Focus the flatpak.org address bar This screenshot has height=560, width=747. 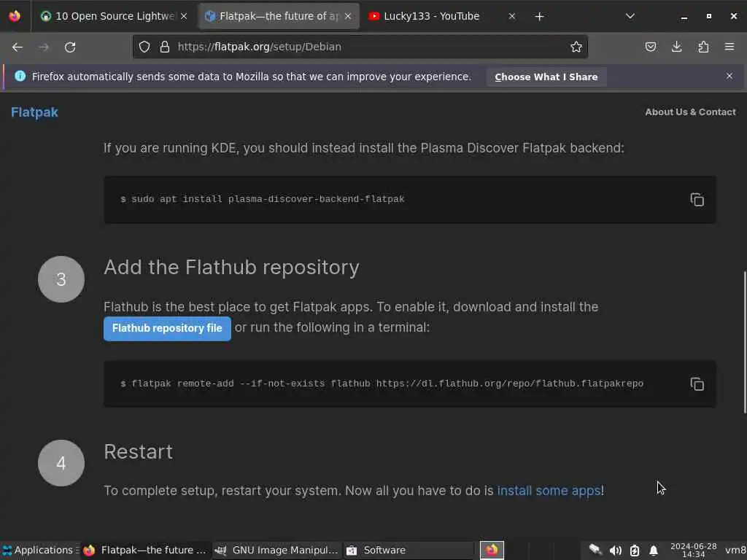360,47
